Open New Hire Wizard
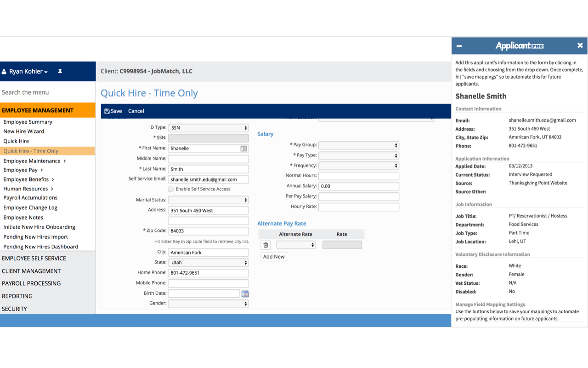588x368 pixels. click(24, 131)
